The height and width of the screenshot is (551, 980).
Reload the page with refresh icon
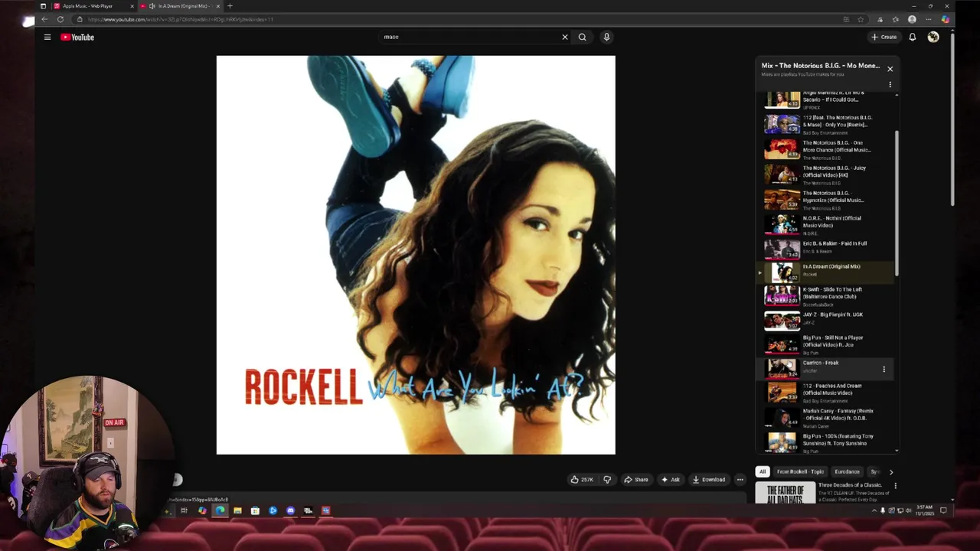[60, 19]
